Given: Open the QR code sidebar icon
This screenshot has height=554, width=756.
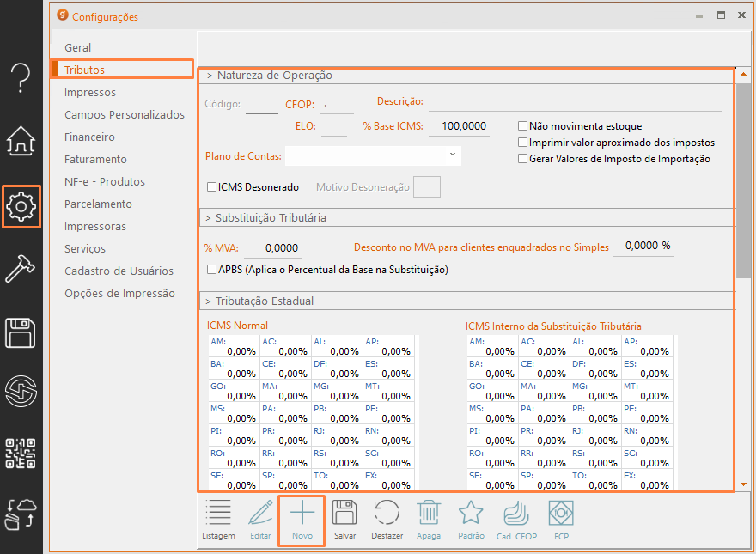Looking at the screenshot, I should click(21, 453).
